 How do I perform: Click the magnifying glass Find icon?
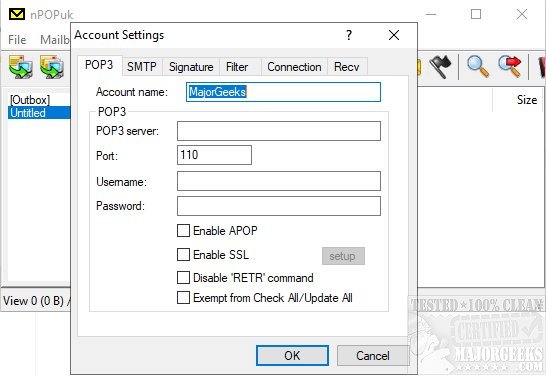477,66
